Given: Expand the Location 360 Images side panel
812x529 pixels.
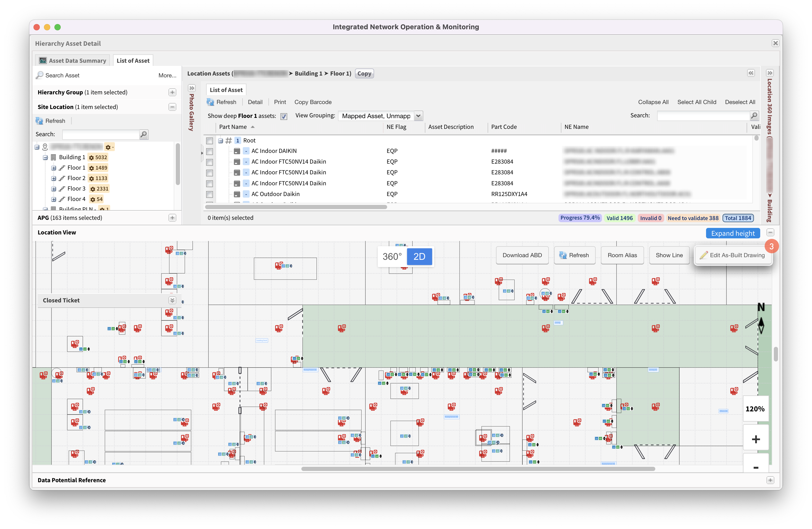Looking at the screenshot, I should coord(770,73).
